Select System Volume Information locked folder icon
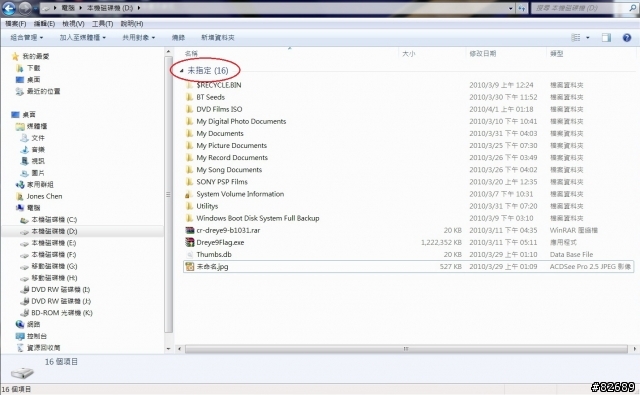Screen dimensions: 640x395 coord(189,194)
